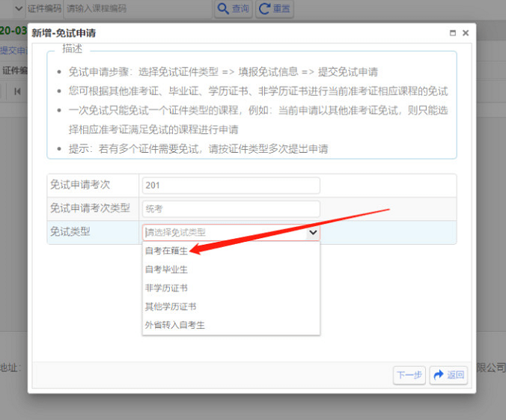Image resolution: width=506 pixels, height=420 pixels.
Task: Click the 下一步 next step button
Action: click(409, 375)
